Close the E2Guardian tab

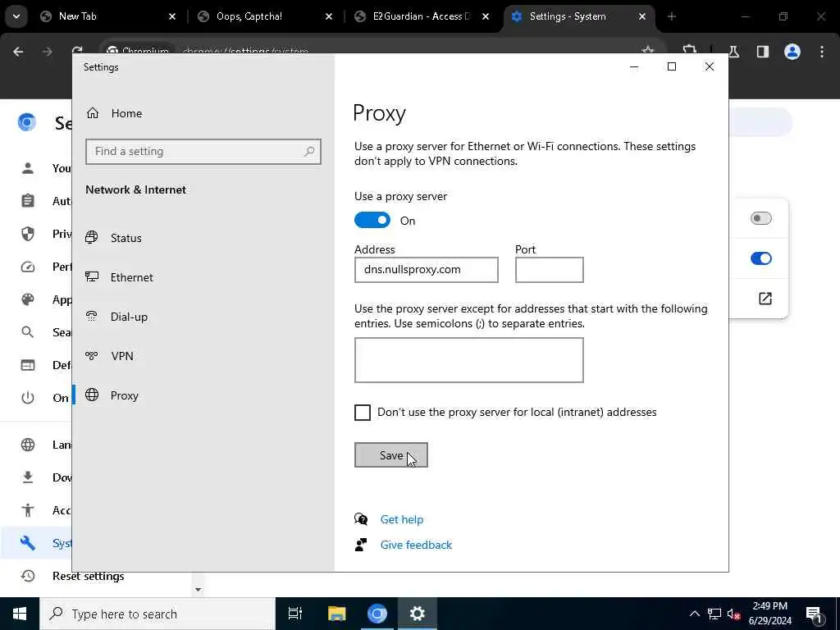[x=486, y=16]
